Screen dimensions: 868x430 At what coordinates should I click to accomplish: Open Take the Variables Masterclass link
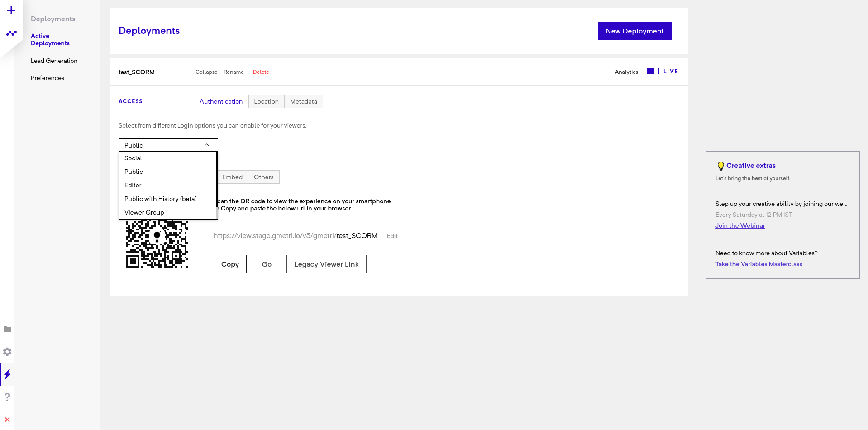point(758,264)
